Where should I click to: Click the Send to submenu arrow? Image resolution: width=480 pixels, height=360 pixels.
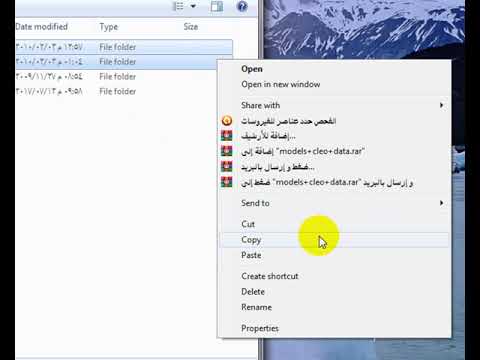(x=441, y=203)
